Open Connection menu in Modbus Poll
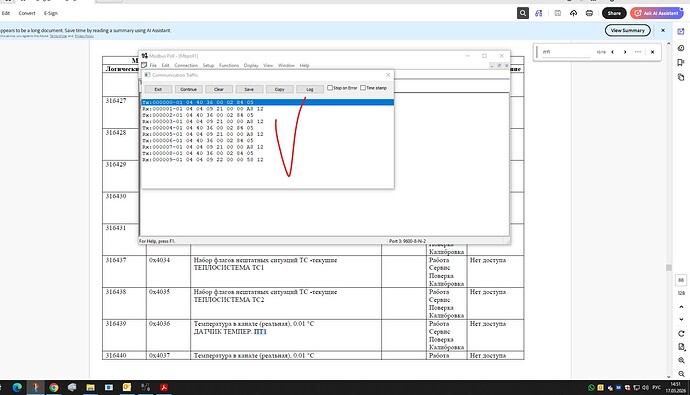The image size is (690, 395). click(186, 65)
